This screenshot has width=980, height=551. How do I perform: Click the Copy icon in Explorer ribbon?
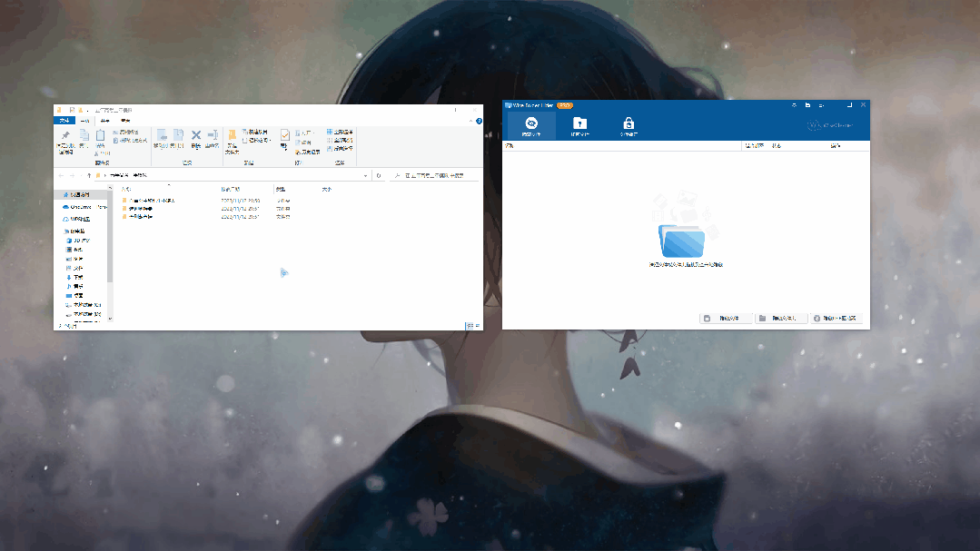pyautogui.click(x=83, y=137)
